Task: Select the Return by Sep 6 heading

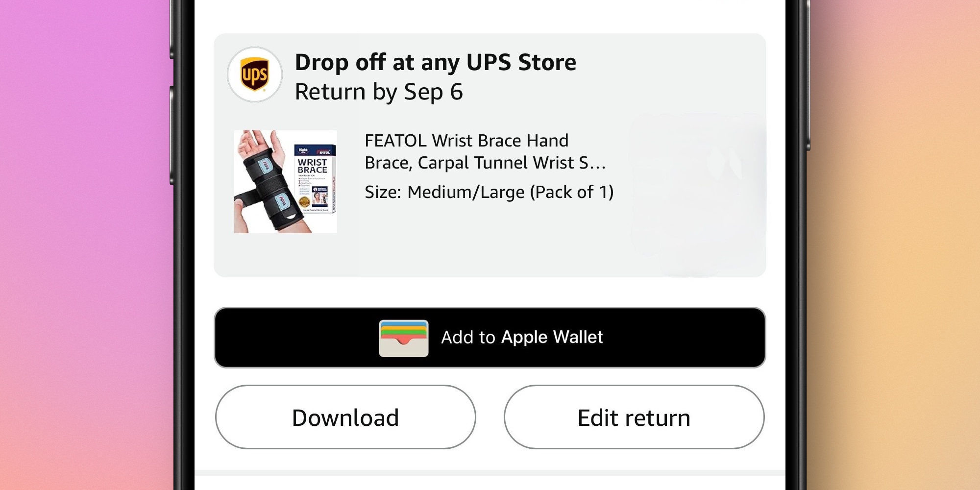Action: (x=379, y=91)
